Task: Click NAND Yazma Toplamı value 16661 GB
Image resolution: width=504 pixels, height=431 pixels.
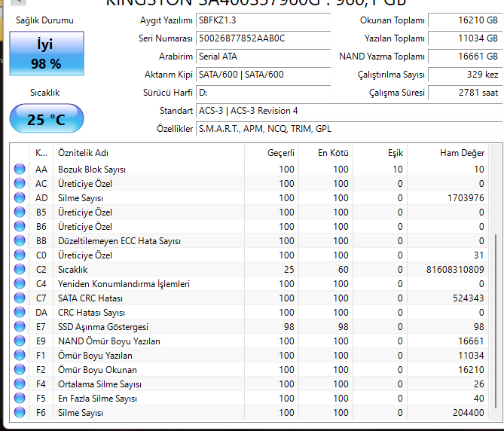Action: point(465,57)
